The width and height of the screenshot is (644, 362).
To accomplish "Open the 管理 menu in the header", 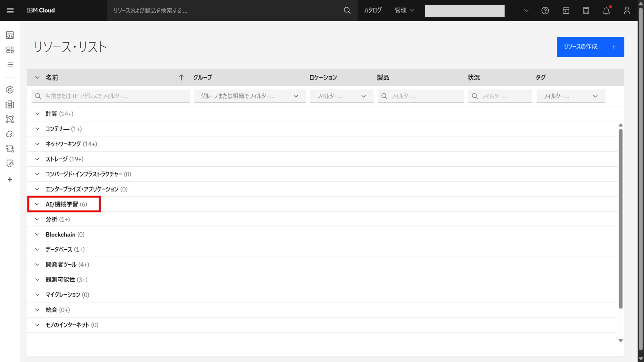I will (404, 11).
